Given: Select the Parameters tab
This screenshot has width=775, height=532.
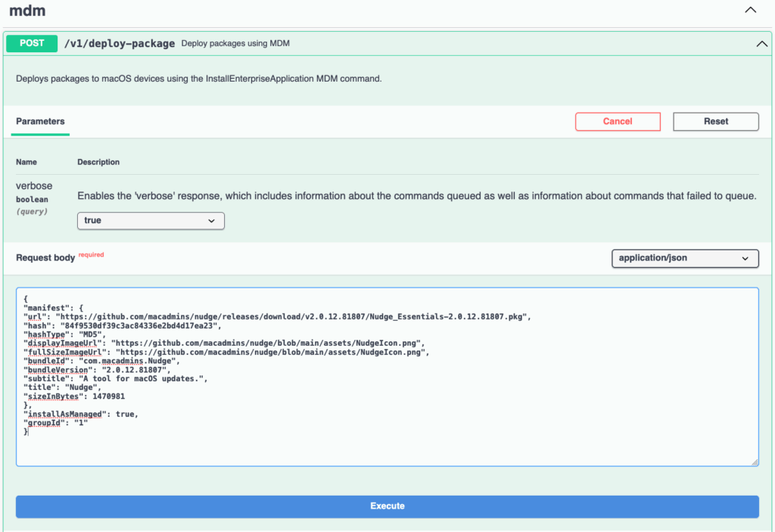Looking at the screenshot, I should click(x=40, y=121).
